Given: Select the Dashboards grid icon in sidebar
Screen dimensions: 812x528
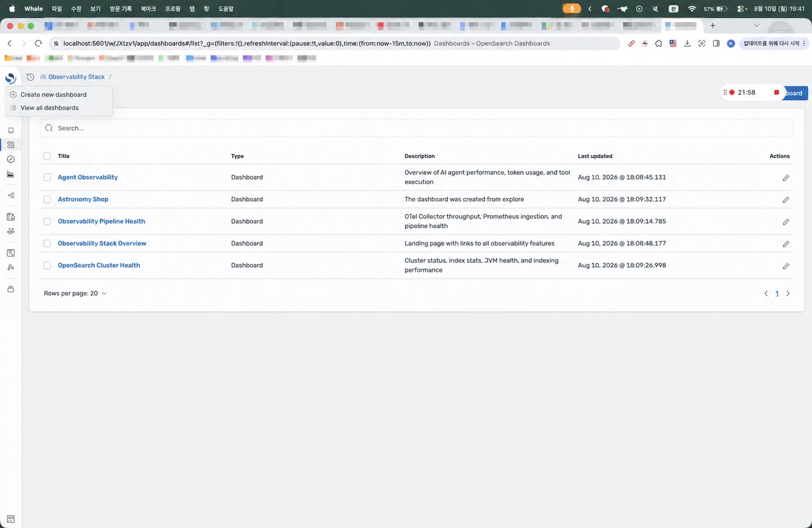Looking at the screenshot, I should point(10,145).
